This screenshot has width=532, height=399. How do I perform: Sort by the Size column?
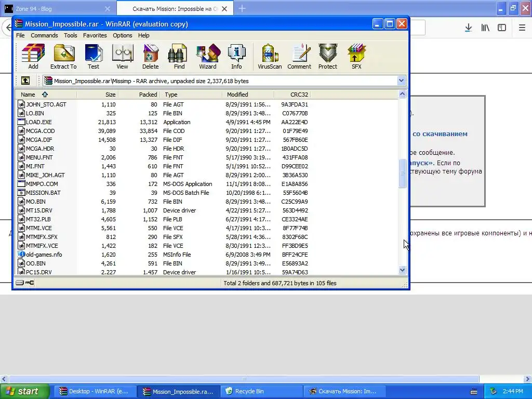(97, 95)
